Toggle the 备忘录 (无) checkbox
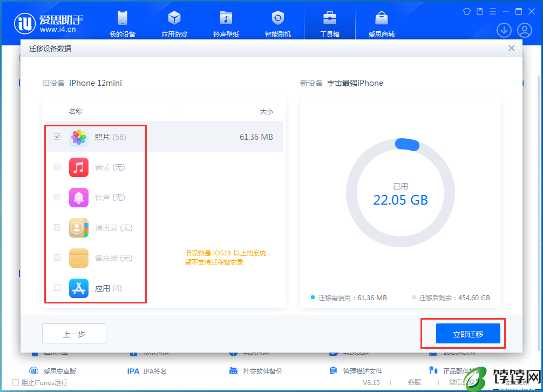 click(x=57, y=258)
